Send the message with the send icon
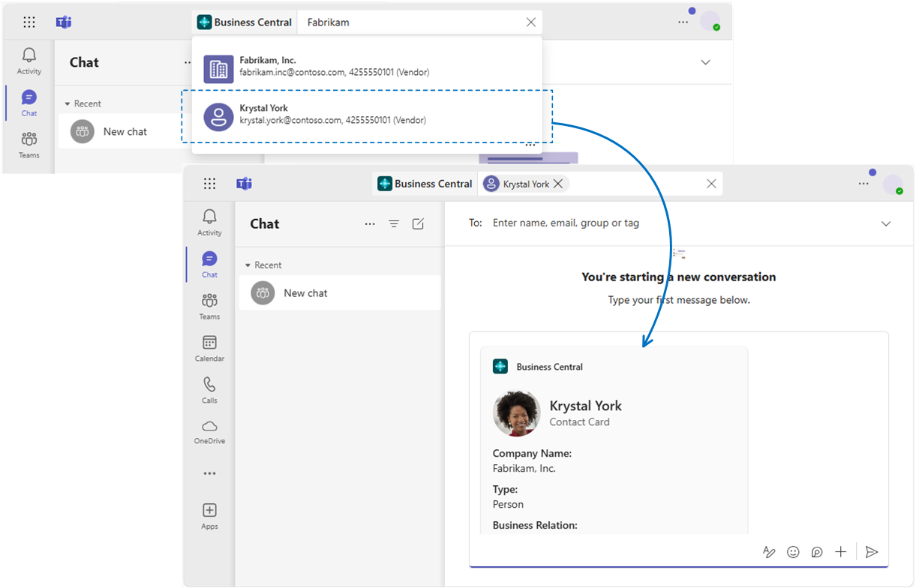 [872, 552]
